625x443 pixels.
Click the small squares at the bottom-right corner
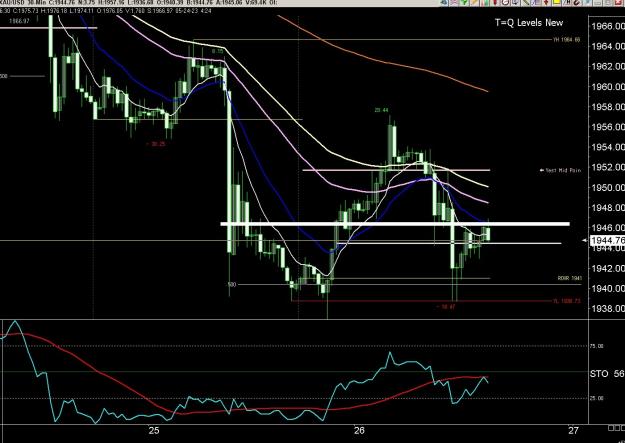(616, 428)
